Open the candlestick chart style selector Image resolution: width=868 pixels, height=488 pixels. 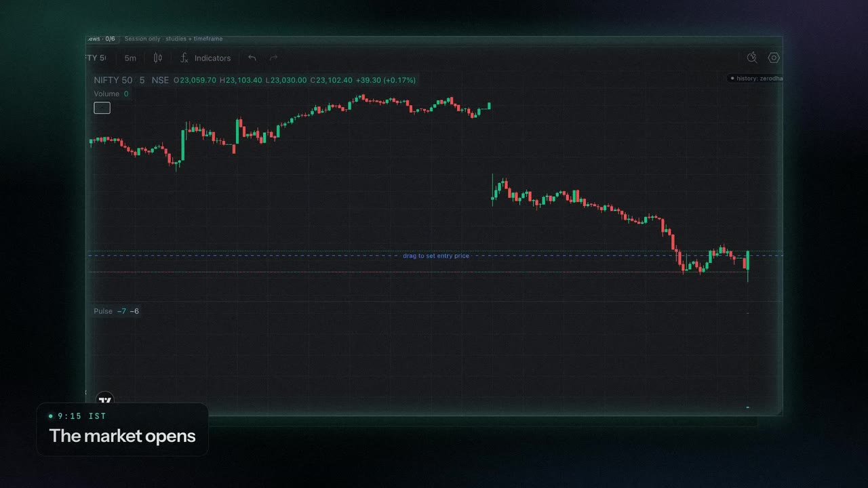point(158,58)
